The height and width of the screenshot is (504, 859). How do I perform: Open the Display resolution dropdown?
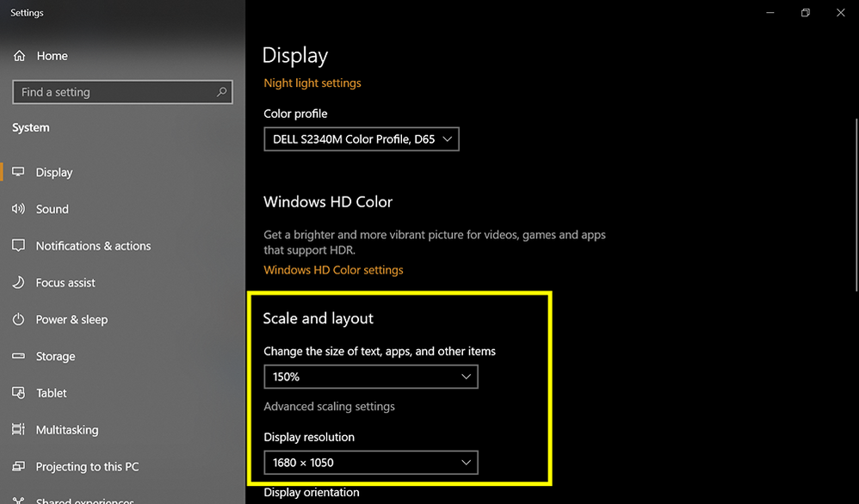click(x=370, y=463)
